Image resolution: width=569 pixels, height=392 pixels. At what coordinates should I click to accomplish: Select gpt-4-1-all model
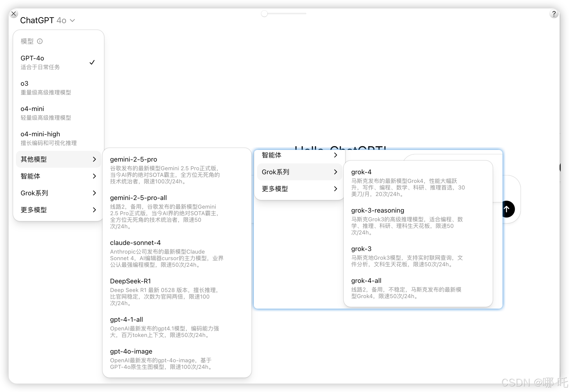pyautogui.click(x=177, y=327)
